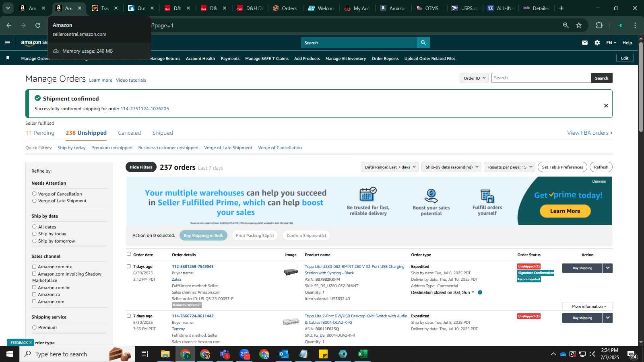Image resolution: width=644 pixels, height=362 pixels.
Task: Click the bookmark icon in navigation bar
Action: (x=8, y=58)
